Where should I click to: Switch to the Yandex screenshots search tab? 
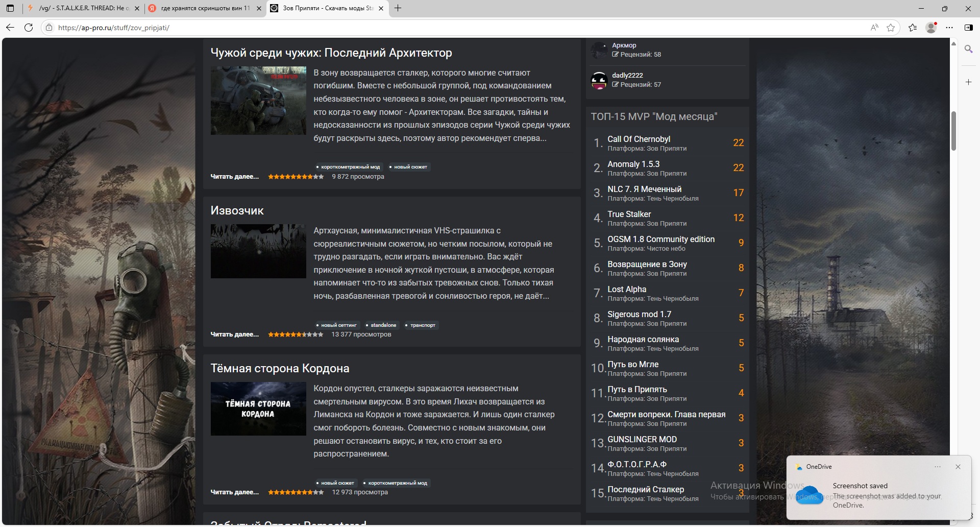(x=205, y=8)
